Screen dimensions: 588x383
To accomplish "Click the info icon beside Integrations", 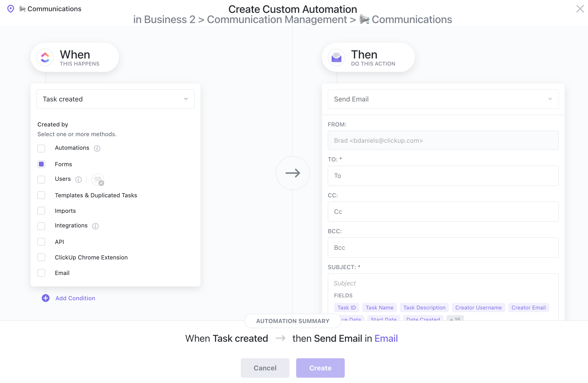I will tap(95, 226).
